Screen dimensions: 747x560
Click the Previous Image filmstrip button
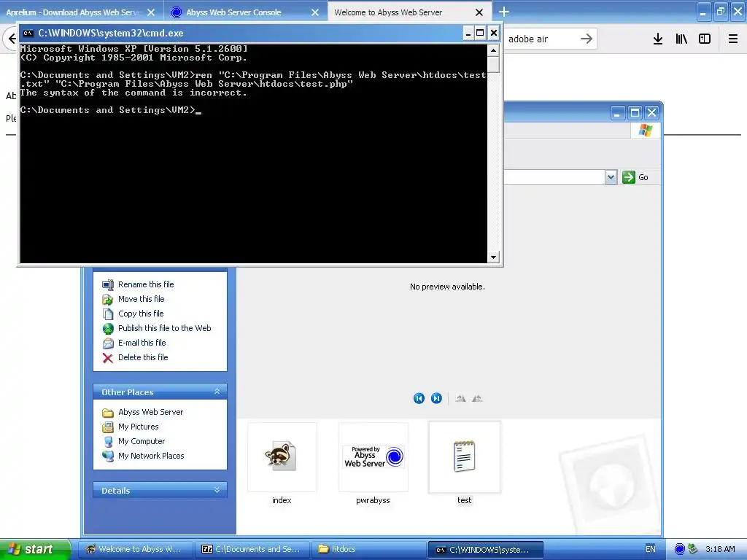[x=419, y=398]
